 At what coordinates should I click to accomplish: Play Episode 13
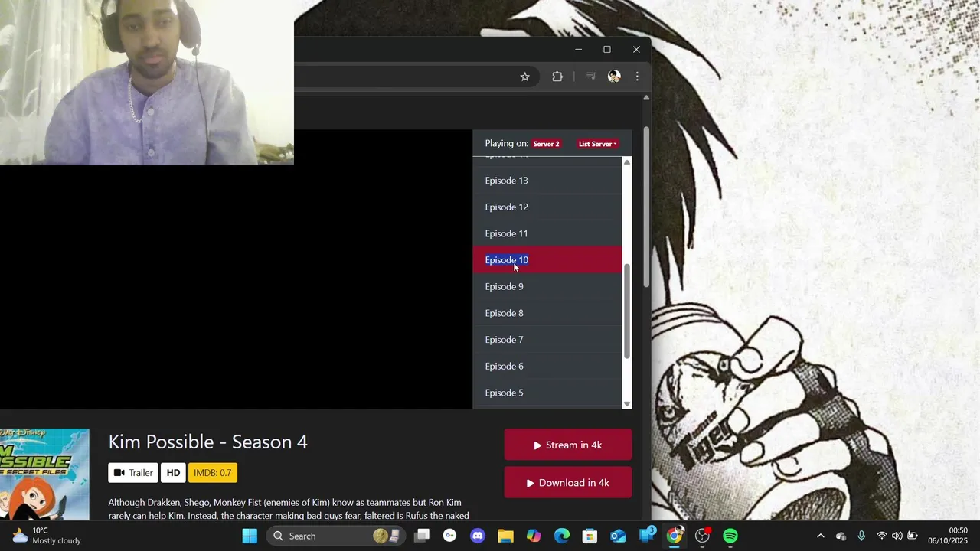tap(547, 181)
